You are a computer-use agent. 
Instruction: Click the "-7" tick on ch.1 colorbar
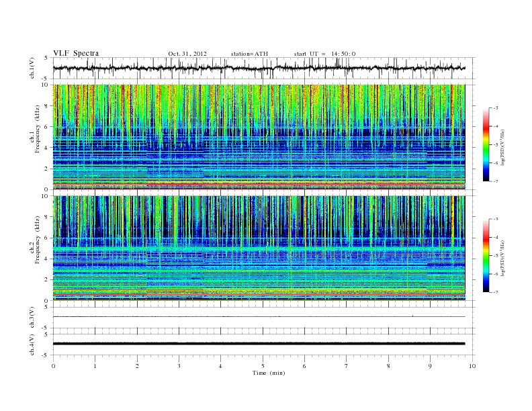coord(496,181)
